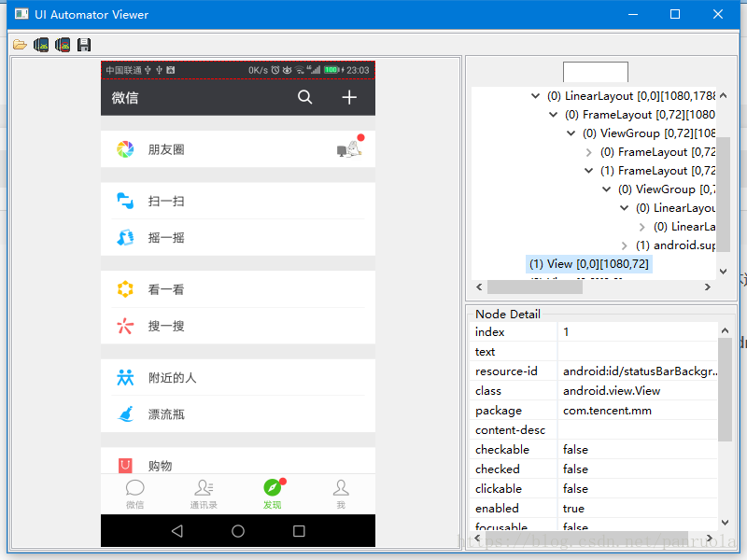Image resolution: width=747 pixels, height=560 pixels.
Task: Tap the WeChat search magnifier icon
Action: (x=305, y=97)
